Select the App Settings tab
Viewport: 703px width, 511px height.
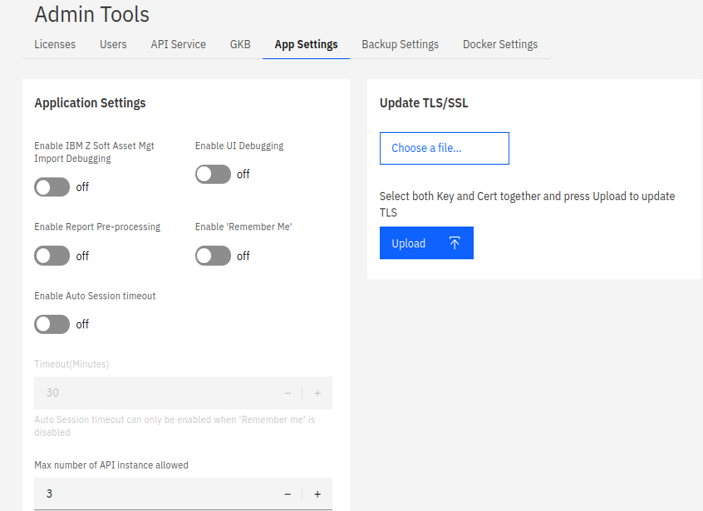click(x=306, y=45)
